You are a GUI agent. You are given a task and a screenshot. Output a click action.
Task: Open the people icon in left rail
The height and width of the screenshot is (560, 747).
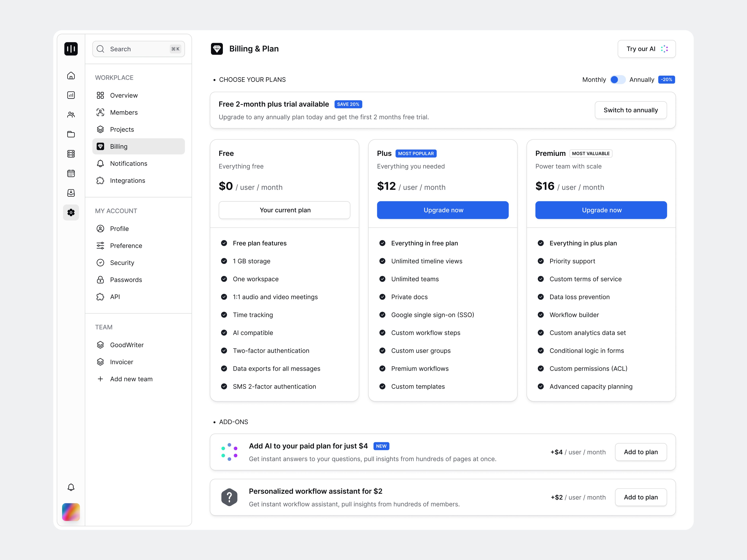[71, 115]
